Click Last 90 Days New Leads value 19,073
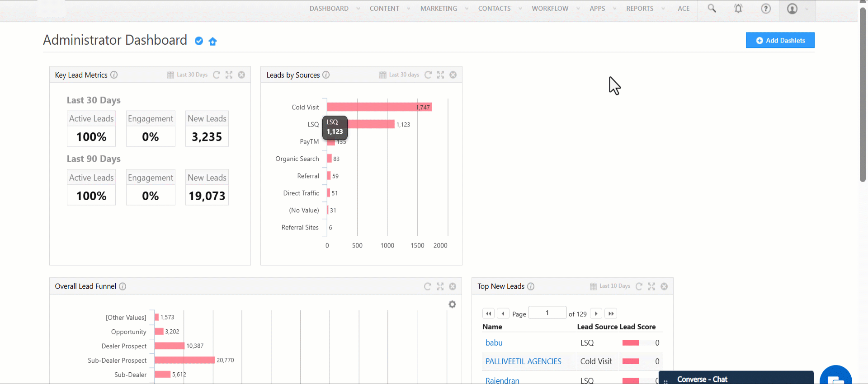868x384 pixels. pyautogui.click(x=207, y=196)
